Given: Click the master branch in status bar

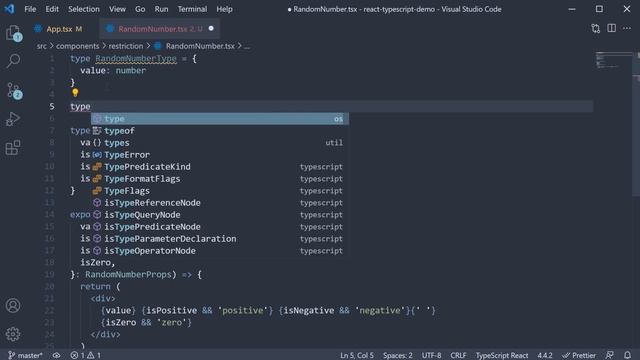Looking at the screenshot, I should pos(25,355).
